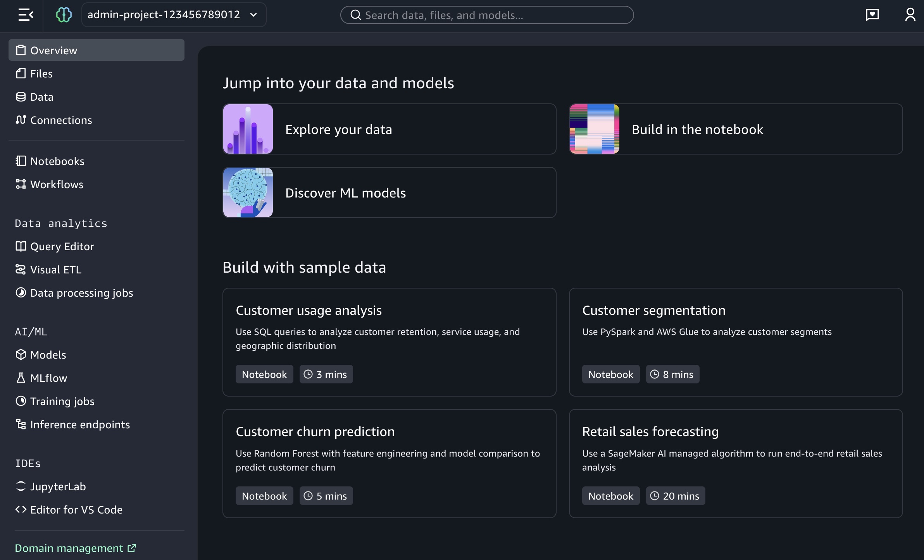Open Connections in the sidebar
This screenshot has width=924, height=560.
(x=61, y=120)
